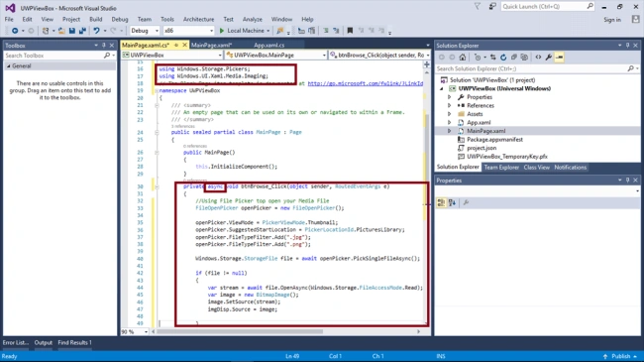Undo the last action via the toolbar icon

point(96,31)
